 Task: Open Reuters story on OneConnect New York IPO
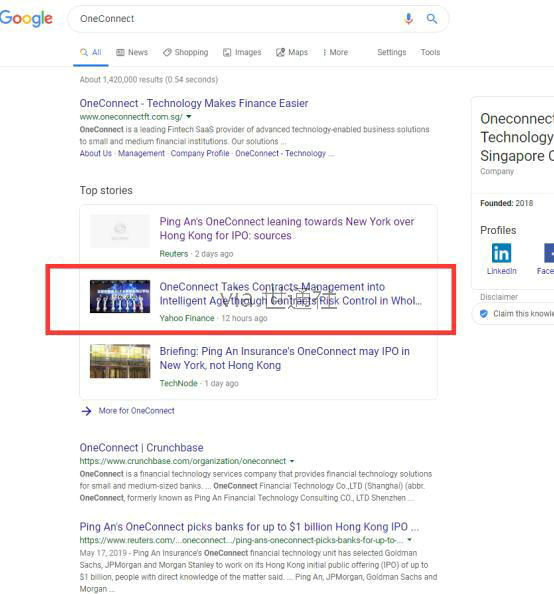(286, 228)
